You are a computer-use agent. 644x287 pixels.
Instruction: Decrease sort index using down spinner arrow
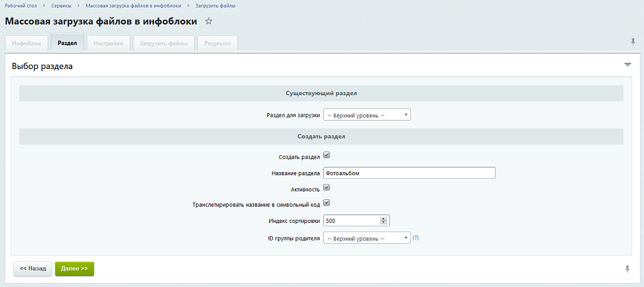pos(384,222)
